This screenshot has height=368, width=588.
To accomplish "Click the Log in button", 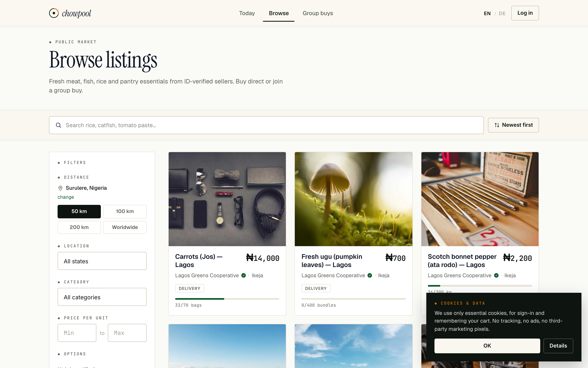I will (x=525, y=13).
